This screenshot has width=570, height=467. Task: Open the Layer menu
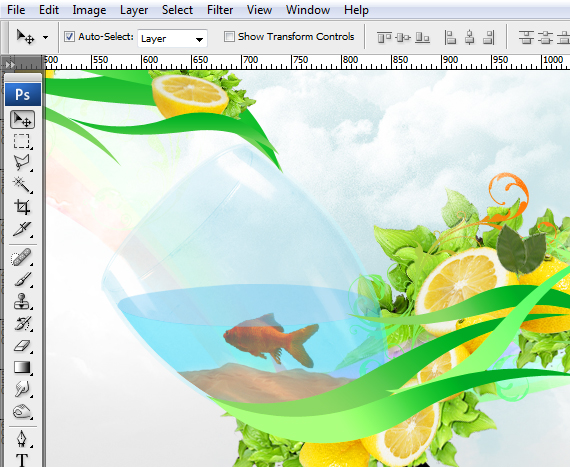pos(134,10)
